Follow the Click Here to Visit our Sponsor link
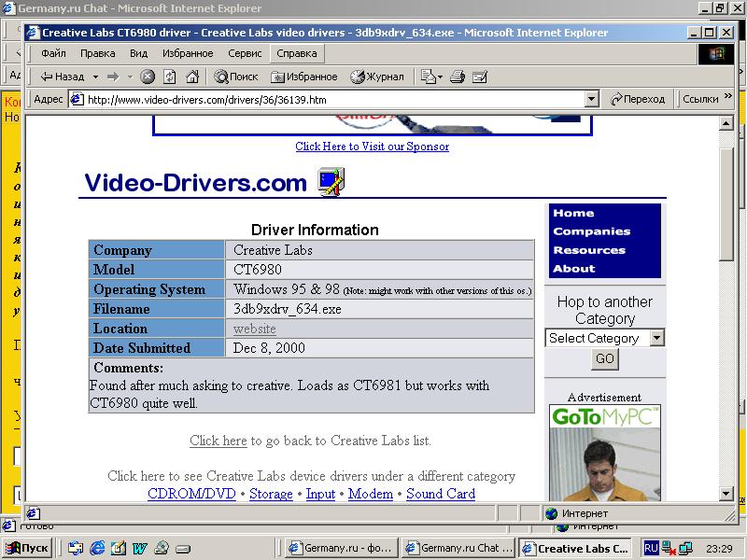Screen dimensions: 747x560 (372, 147)
